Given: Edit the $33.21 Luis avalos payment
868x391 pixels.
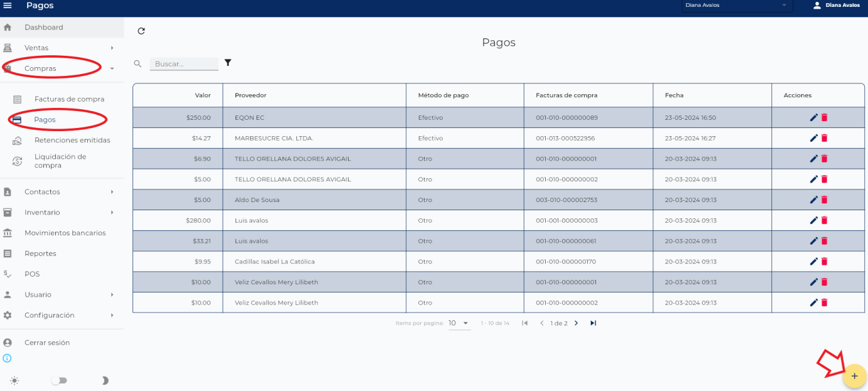Looking at the screenshot, I should (x=814, y=241).
